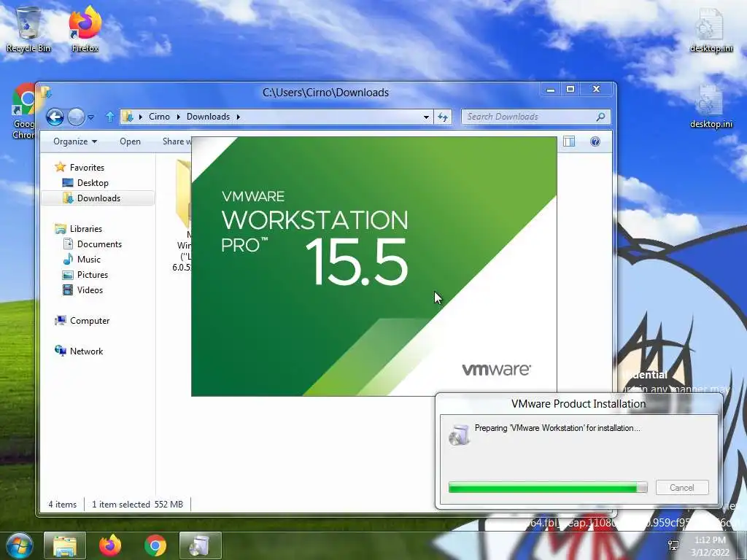
Task: Launch Firefox from the desktop shortcut
Action: point(85,29)
